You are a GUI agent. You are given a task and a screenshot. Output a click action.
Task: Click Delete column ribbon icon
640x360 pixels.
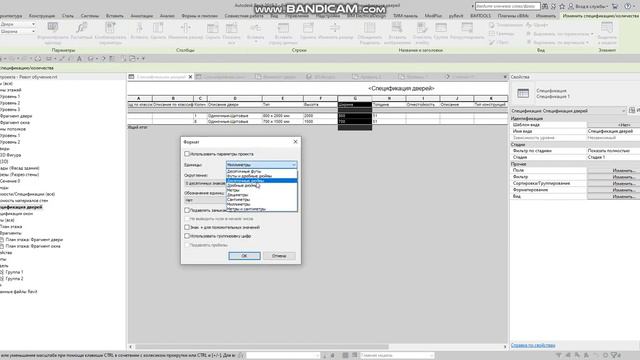pos(158,28)
